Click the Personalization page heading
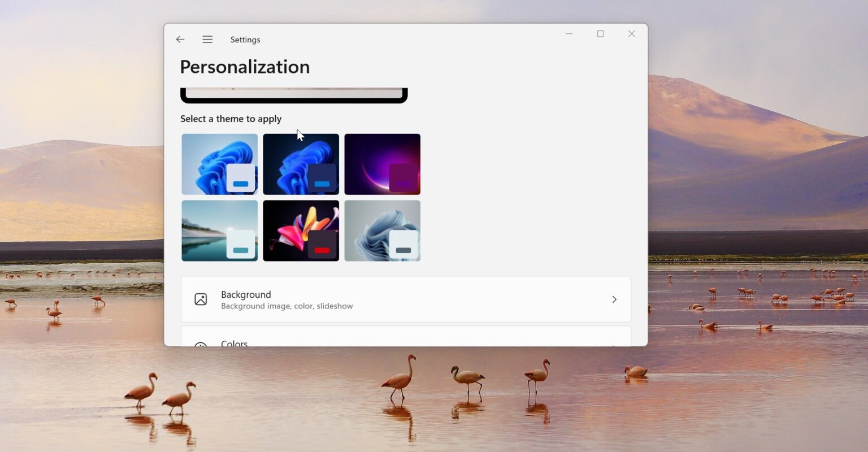The width and height of the screenshot is (868, 452). click(x=245, y=67)
